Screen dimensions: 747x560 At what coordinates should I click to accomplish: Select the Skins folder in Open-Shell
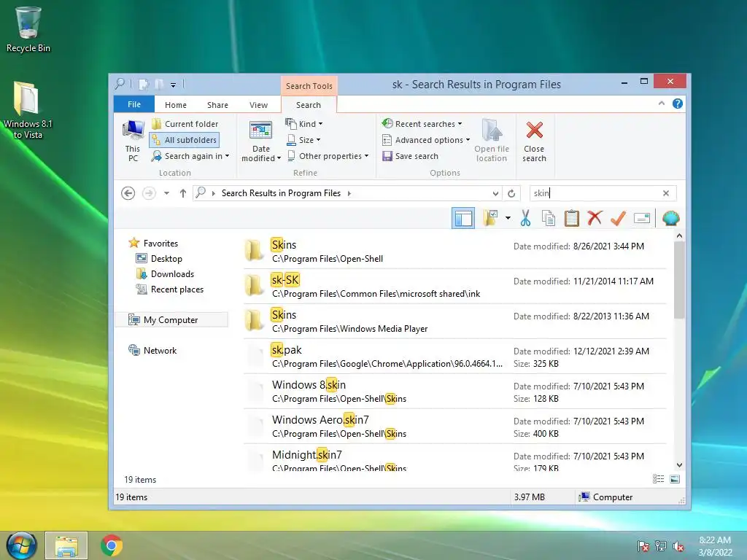coord(454,252)
